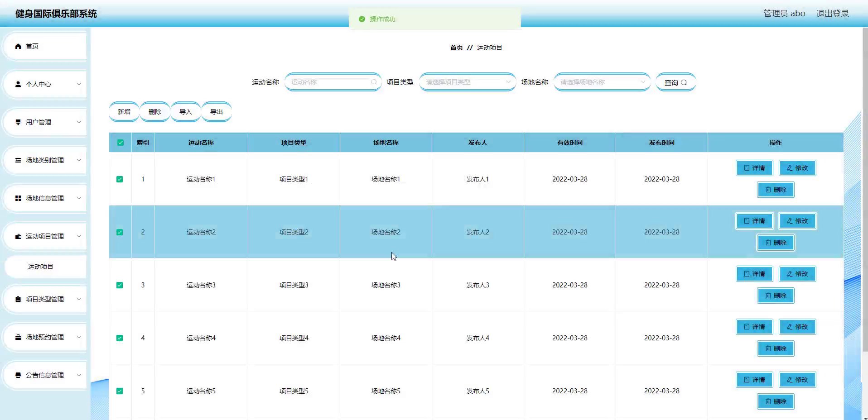The width and height of the screenshot is (868, 420).
Task: Expand the 公告信息管理 menu chevron
Action: pos(79,375)
